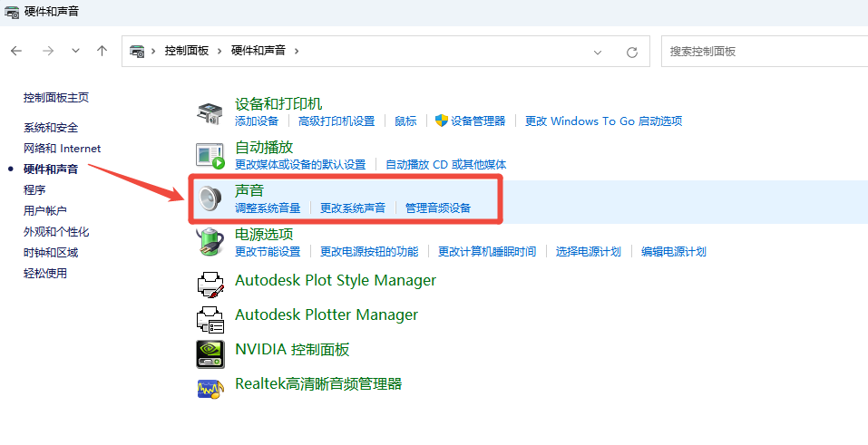Open the 自动播放 icon

210,156
